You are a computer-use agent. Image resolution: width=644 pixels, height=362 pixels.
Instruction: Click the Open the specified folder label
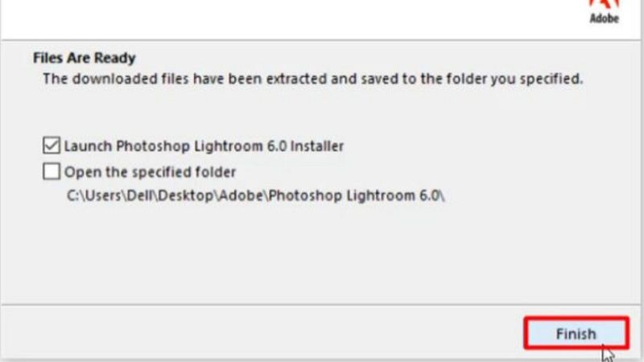coord(150,171)
